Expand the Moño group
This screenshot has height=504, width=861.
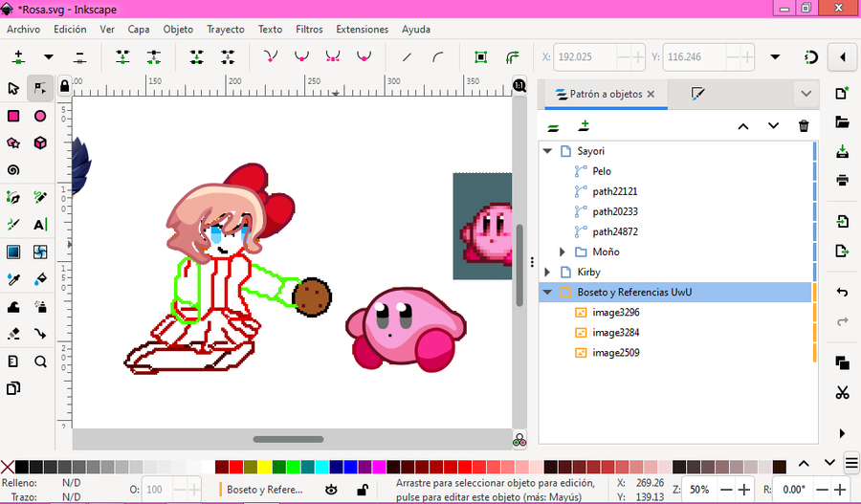click(563, 252)
